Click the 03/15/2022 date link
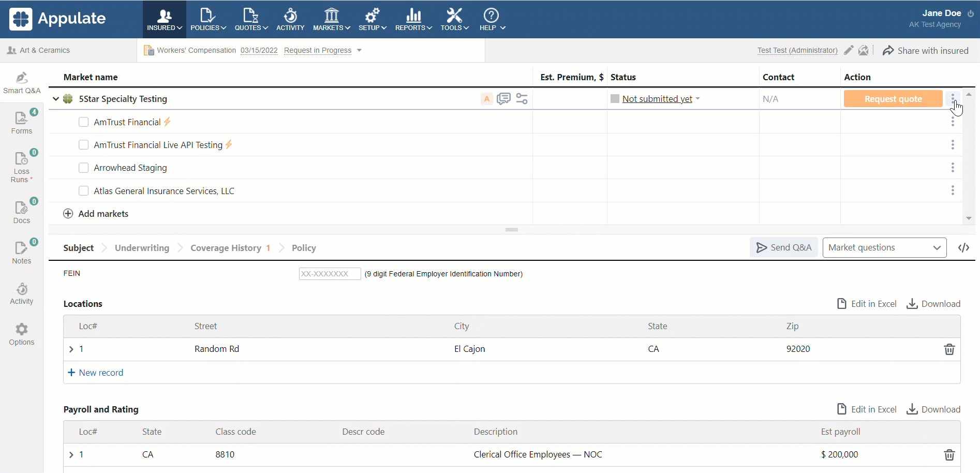The width and height of the screenshot is (980, 473). pyautogui.click(x=259, y=50)
